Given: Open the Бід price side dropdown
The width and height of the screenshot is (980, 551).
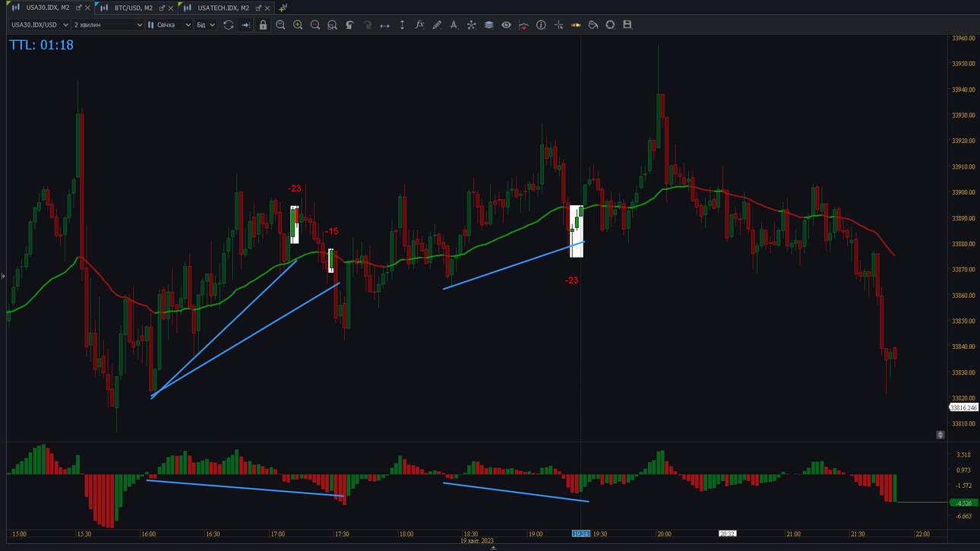Looking at the screenshot, I should [206, 25].
